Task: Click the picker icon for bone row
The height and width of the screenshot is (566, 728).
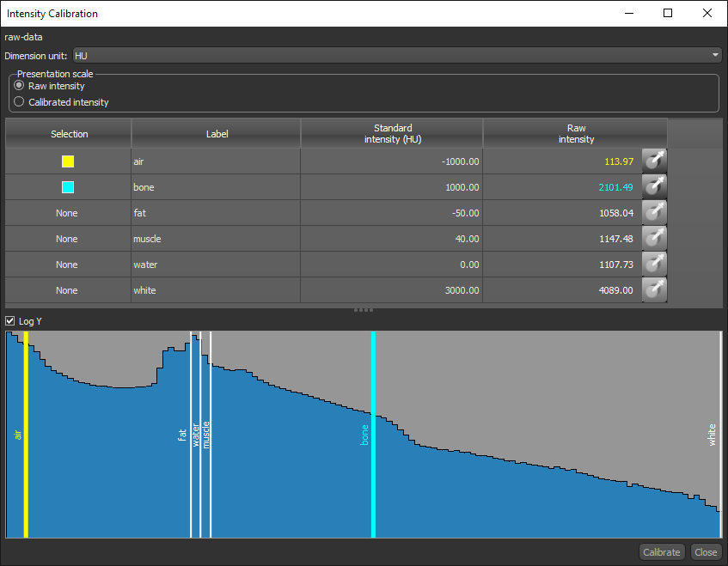Action: [x=654, y=187]
